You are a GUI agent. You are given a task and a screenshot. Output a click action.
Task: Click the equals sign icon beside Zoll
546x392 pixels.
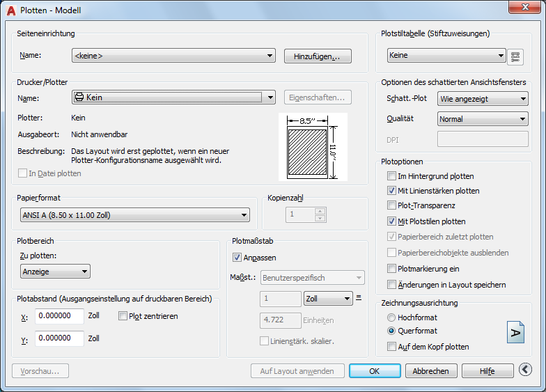click(x=359, y=298)
